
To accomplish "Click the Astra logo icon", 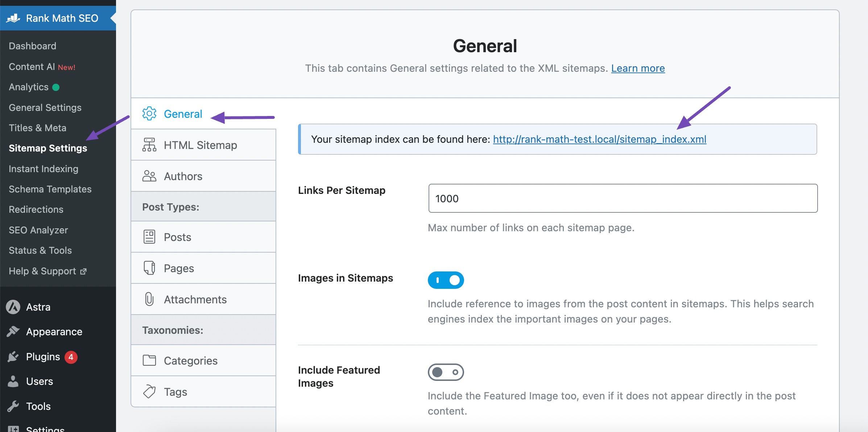I will (x=13, y=307).
